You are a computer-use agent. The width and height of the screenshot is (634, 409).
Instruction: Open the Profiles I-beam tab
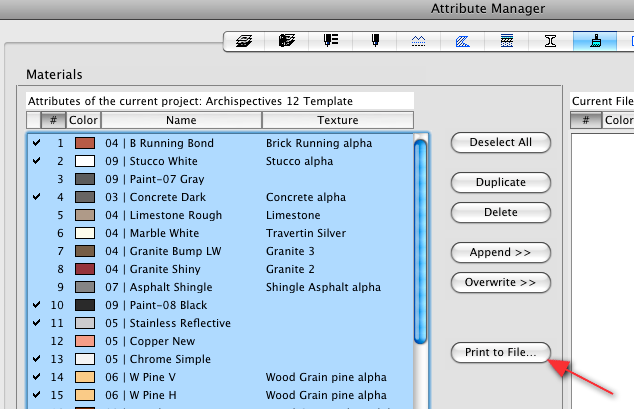[549, 41]
